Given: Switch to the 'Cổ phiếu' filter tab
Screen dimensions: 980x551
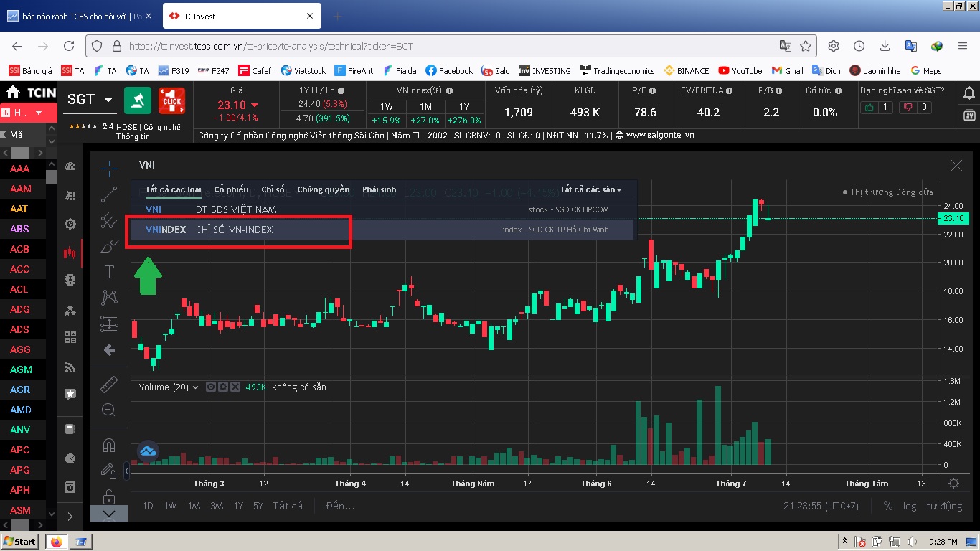Looking at the screenshot, I should 231,189.
